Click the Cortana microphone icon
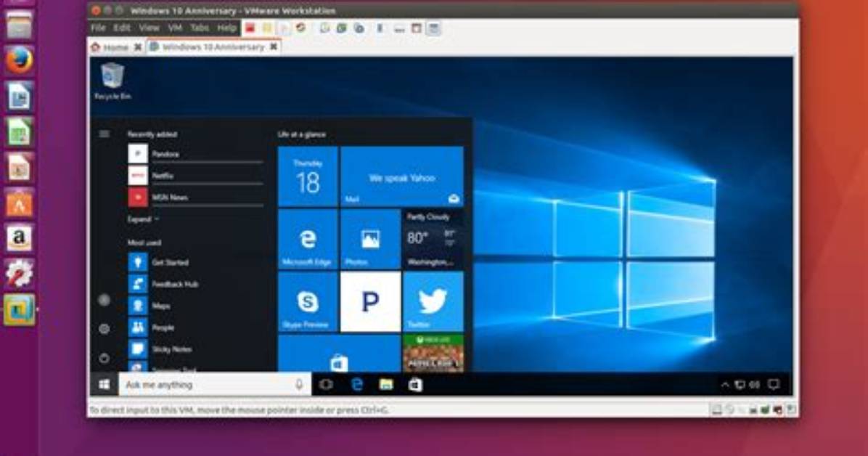 [x=299, y=385]
